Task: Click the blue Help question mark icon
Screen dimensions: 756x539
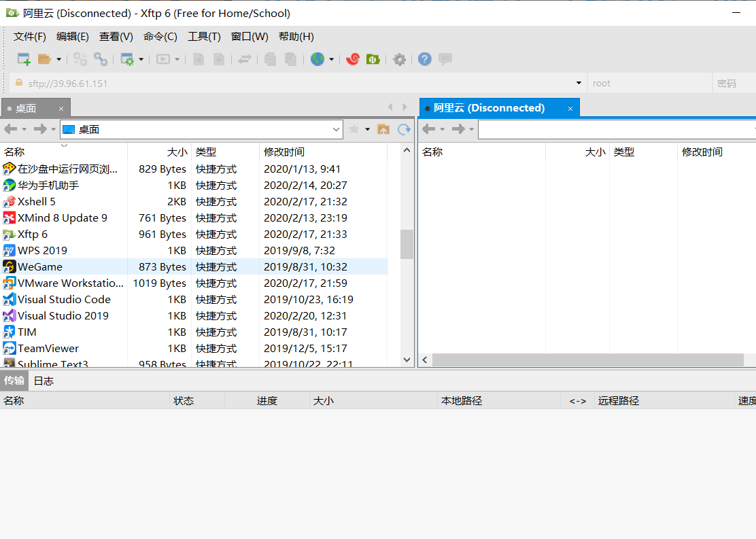Action: [x=425, y=59]
